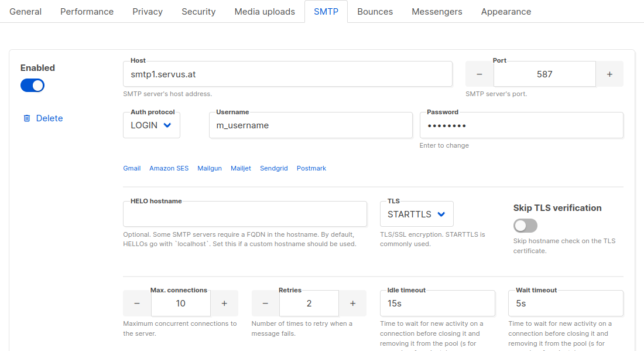Select the Sendgrid preset link
644x351 pixels.
274,168
